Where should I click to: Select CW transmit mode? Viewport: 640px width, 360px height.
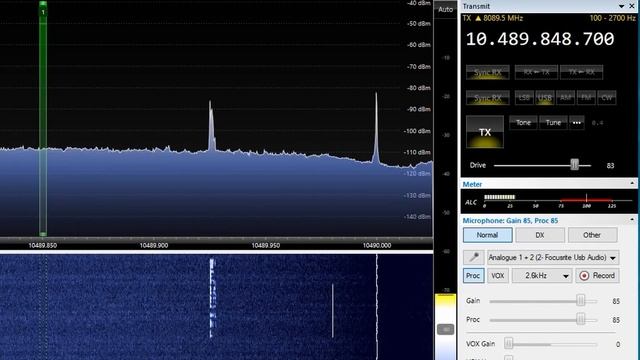click(607, 98)
